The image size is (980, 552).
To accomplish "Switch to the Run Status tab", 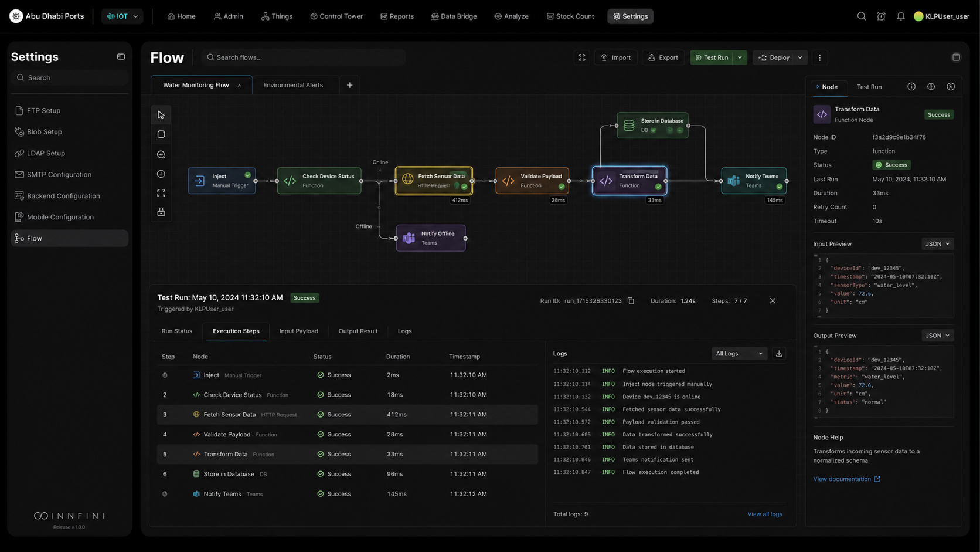I will tap(177, 331).
